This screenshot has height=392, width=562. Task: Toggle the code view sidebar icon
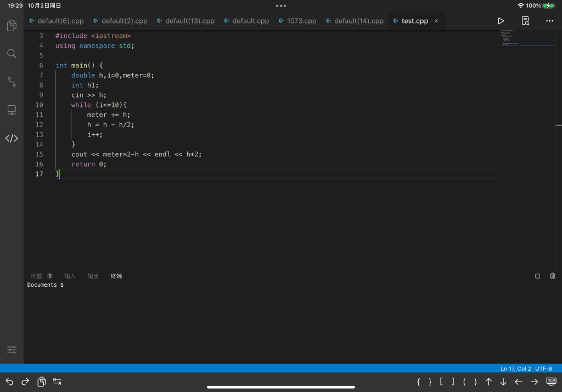pos(12,138)
